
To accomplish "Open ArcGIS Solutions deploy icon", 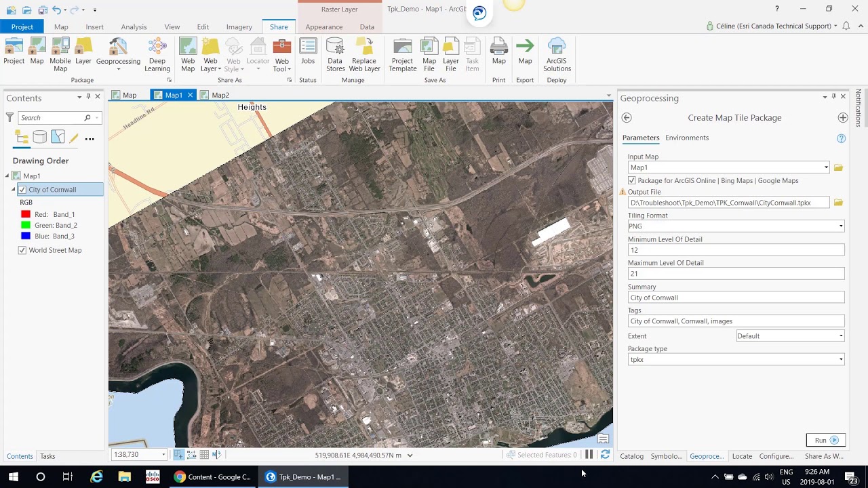I will click(557, 55).
